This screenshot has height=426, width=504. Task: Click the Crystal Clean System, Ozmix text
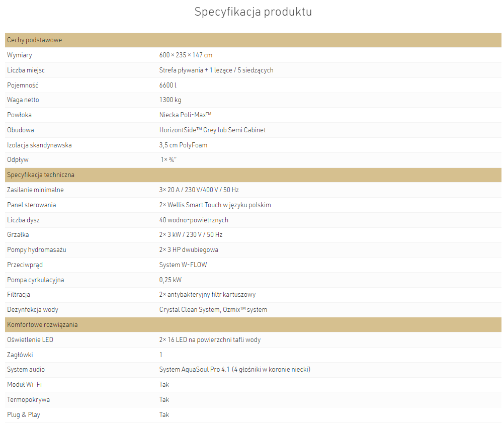coord(213,310)
